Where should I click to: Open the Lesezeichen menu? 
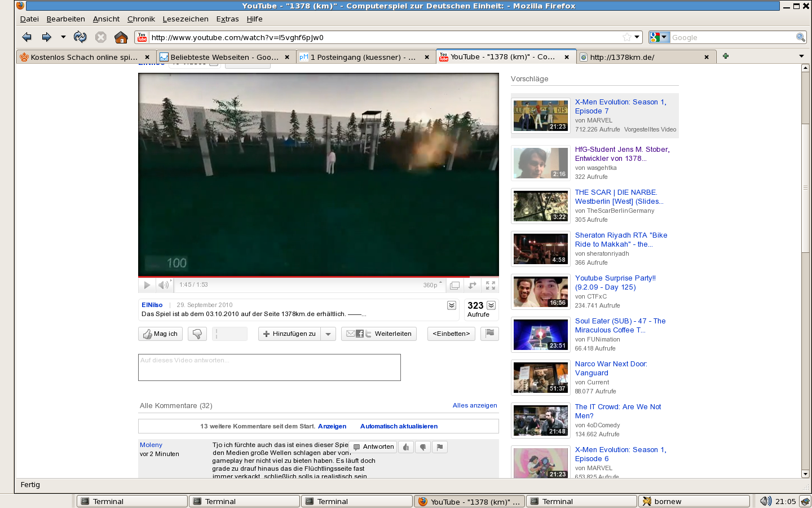186,19
